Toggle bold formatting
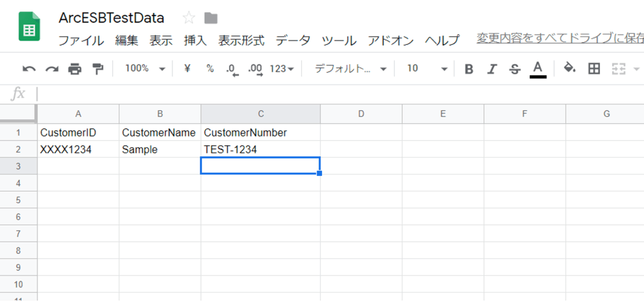 pos(469,69)
